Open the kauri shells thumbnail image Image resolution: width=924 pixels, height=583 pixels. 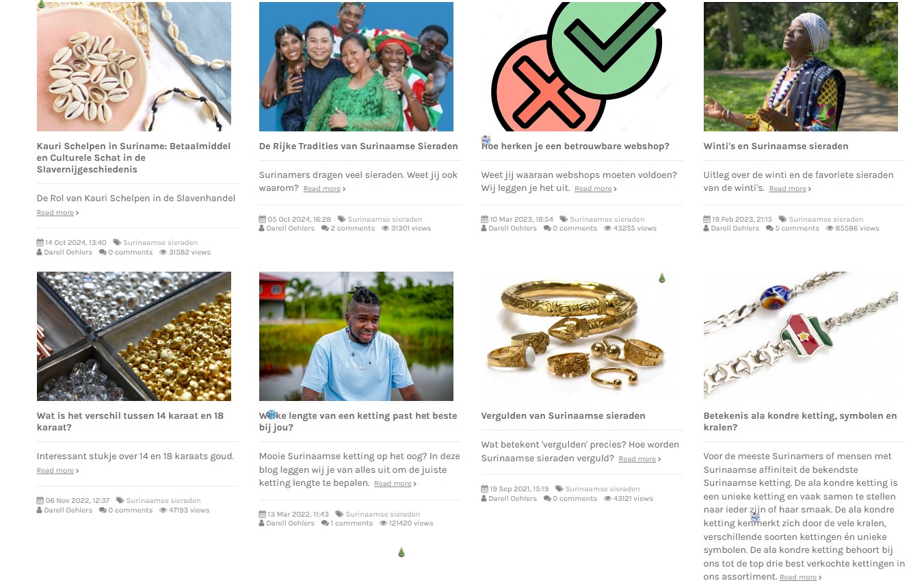click(134, 66)
